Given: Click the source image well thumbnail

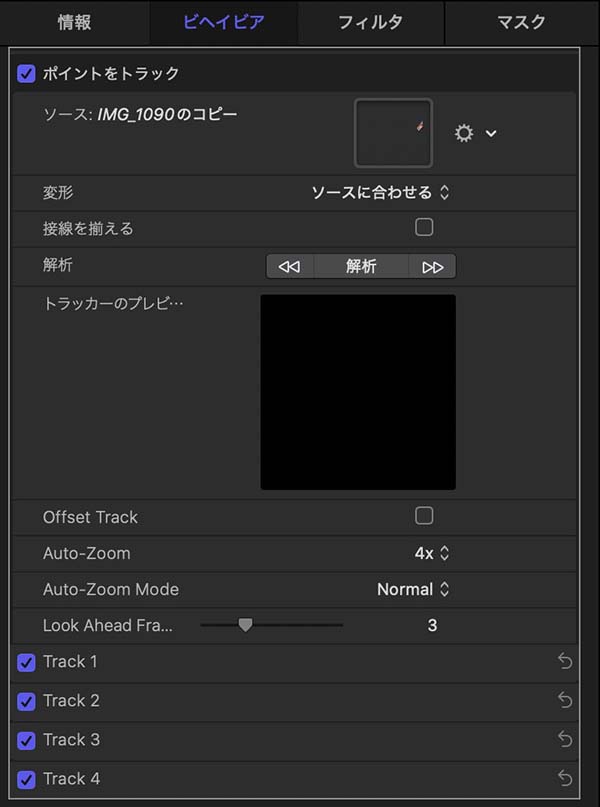Looking at the screenshot, I should 393,132.
